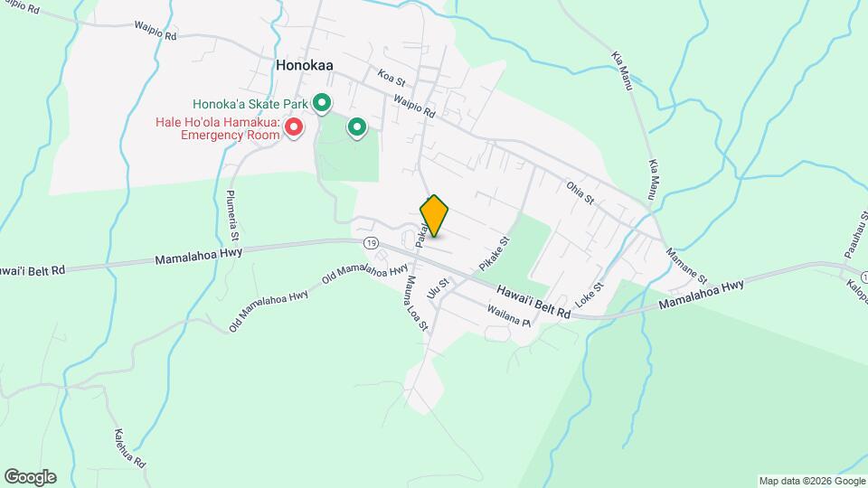Select the Pikake St street label
The width and height of the screenshot is (868, 488).
(494, 254)
